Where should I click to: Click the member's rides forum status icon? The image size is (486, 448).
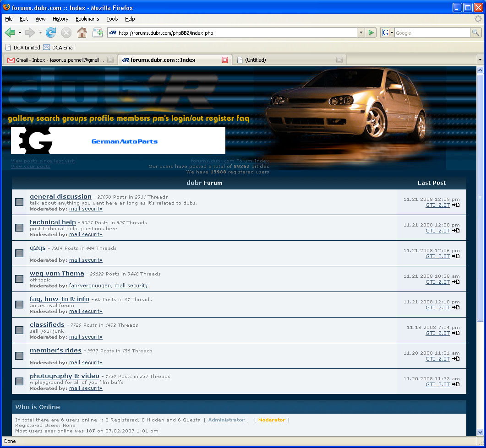click(x=19, y=356)
